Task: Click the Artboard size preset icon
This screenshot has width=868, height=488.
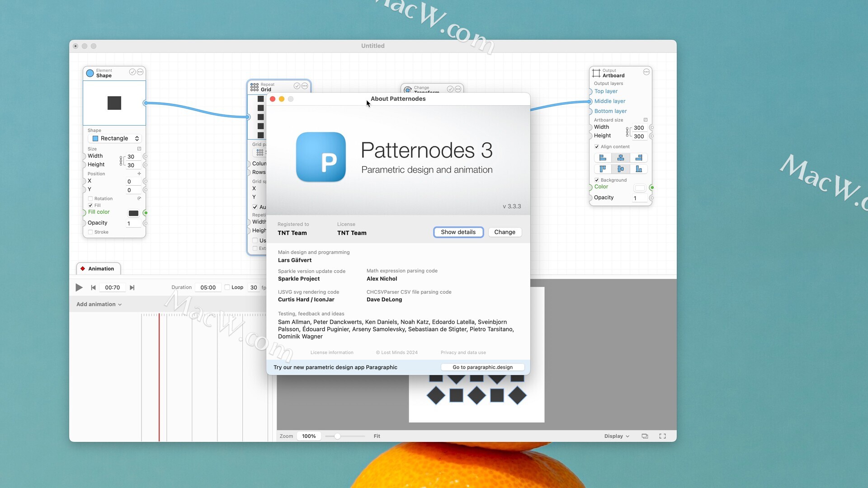Action: (x=646, y=120)
